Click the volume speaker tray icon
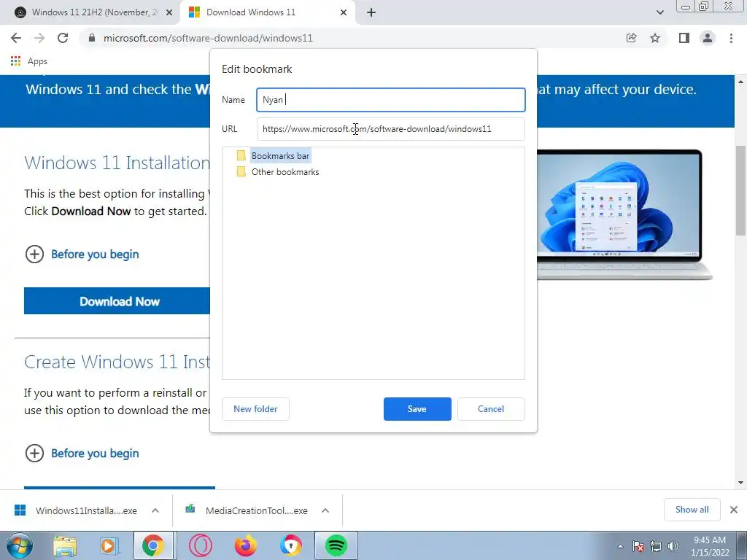 coord(673,546)
